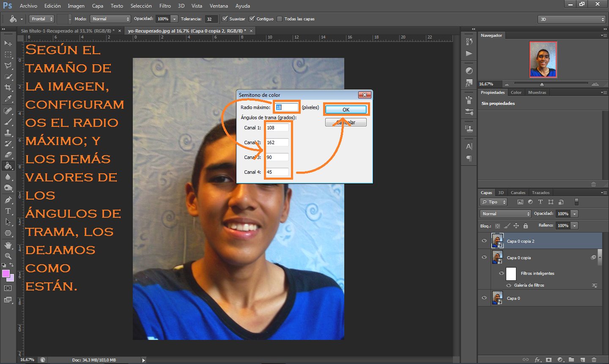Hide the Capa 0 layer
The image size is (609, 364).
(484, 298)
